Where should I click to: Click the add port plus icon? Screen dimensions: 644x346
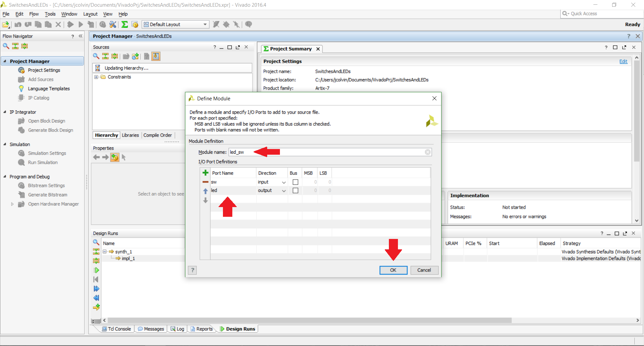tap(206, 173)
